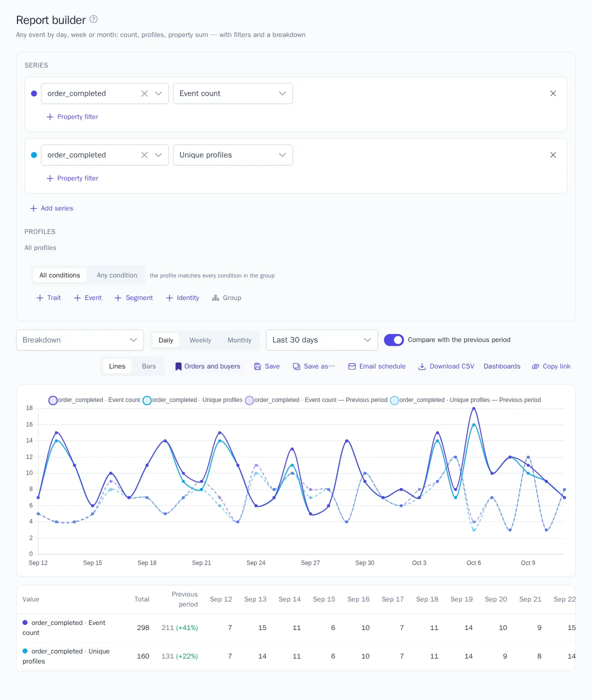Screen dimensions: 592x700
Task: Open the Breakdown dropdown
Action: (x=80, y=340)
